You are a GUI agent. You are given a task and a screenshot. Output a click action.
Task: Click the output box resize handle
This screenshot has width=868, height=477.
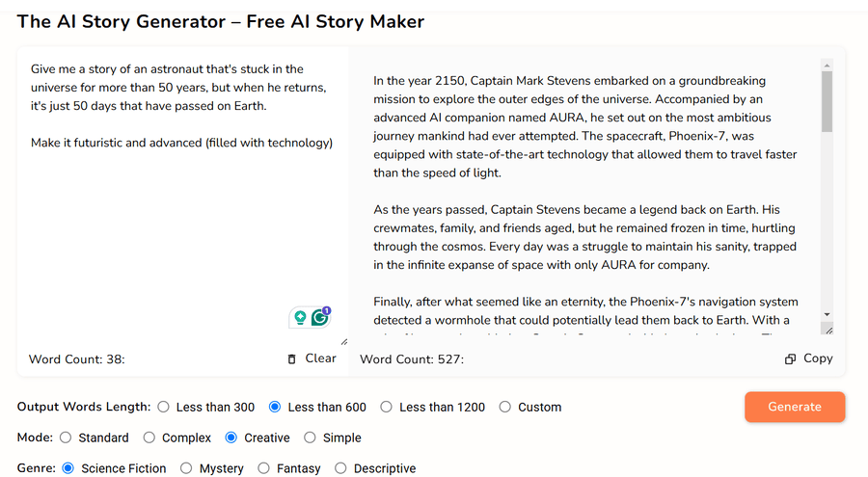coord(828,331)
